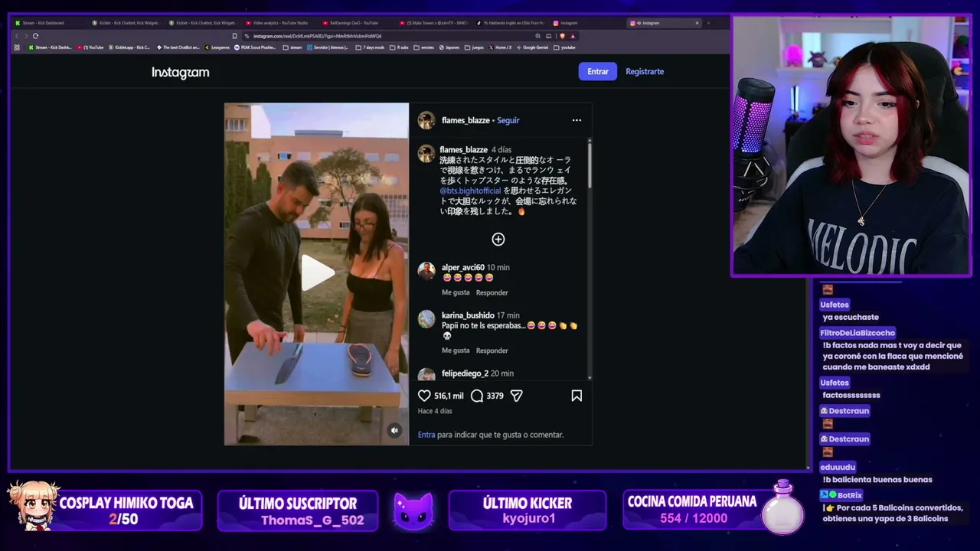The width and height of the screenshot is (980, 551).
Task: Save the reel with the bookmark icon
Action: click(x=577, y=396)
